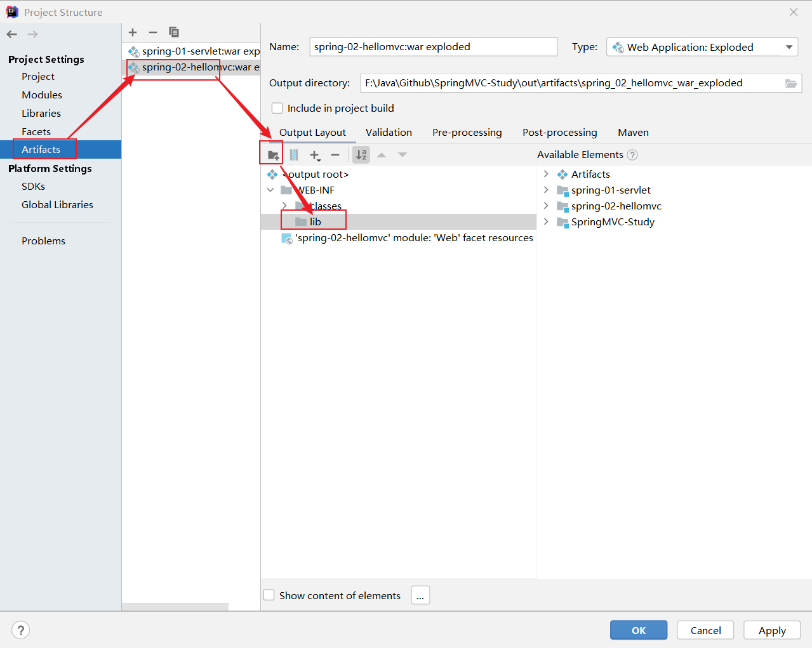
Task: Click the copy artifact icon above the list
Action: click(x=173, y=32)
